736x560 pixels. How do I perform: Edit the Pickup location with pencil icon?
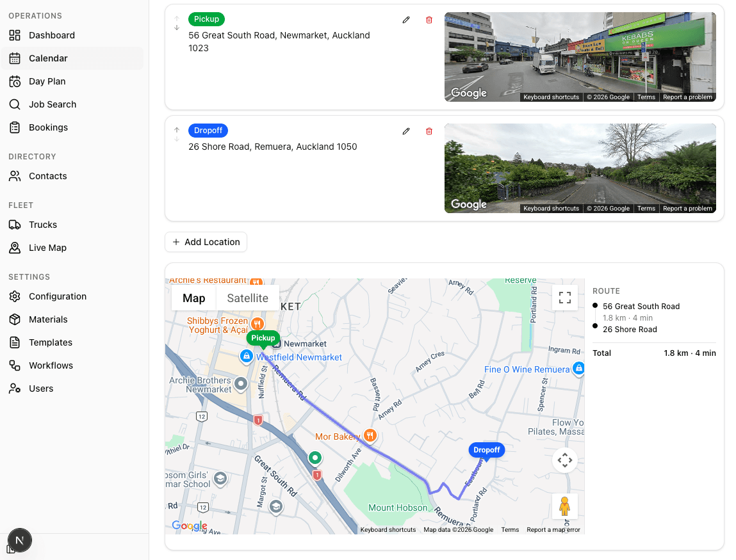pyautogui.click(x=405, y=20)
